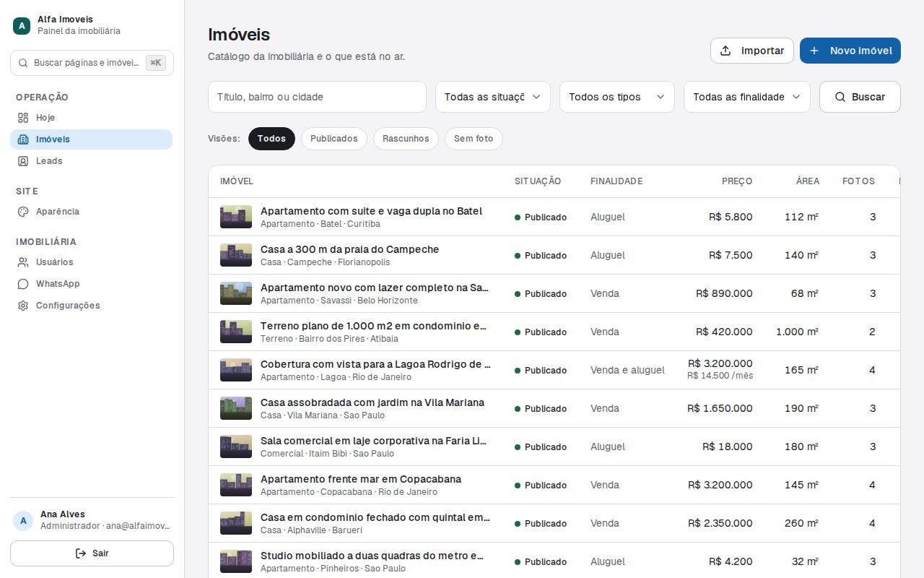924x578 pixels.
Task: Open Apartamento frente mar em Copacabana listing
Action: [361, 479]
